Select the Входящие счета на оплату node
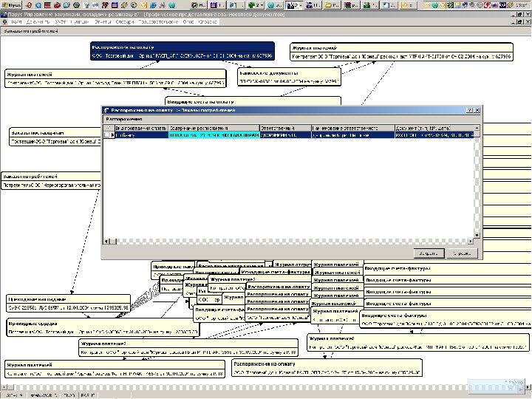 click(x=253, y=101)
